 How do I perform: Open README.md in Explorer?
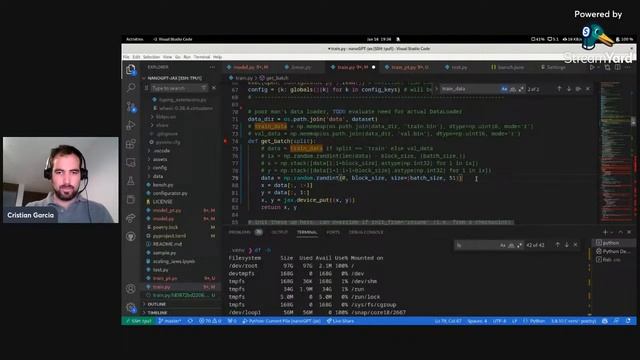pyautogui.click(x=167, y=244)
